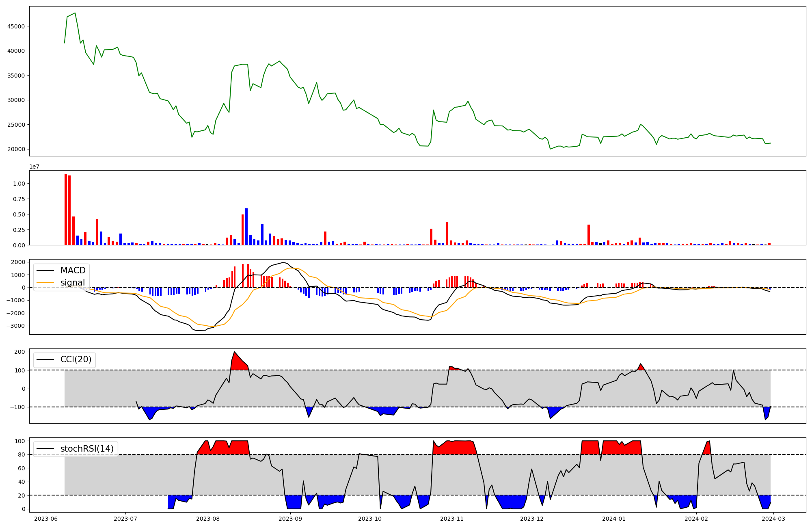Click the MACD legend label

[x=73, y=270]
